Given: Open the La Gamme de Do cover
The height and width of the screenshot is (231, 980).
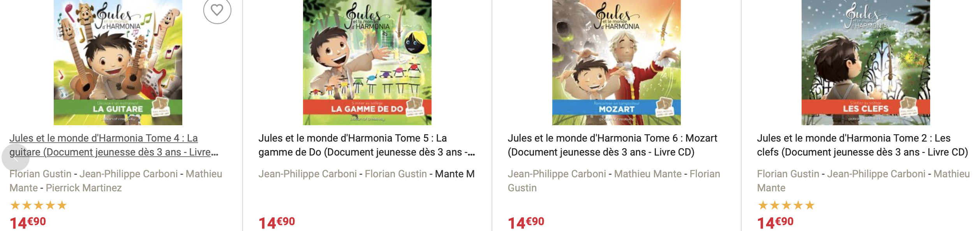Looking at the screenshot, I should [x=367, y=62].
